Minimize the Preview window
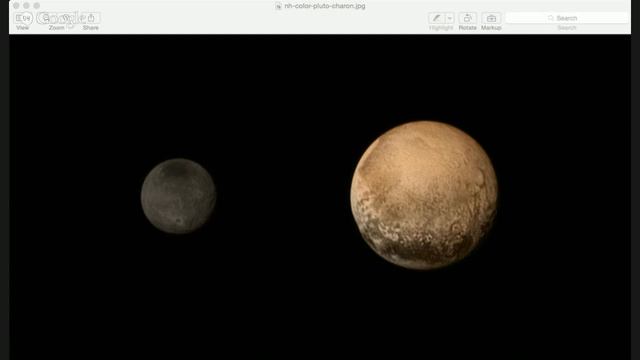 (27, 6)
